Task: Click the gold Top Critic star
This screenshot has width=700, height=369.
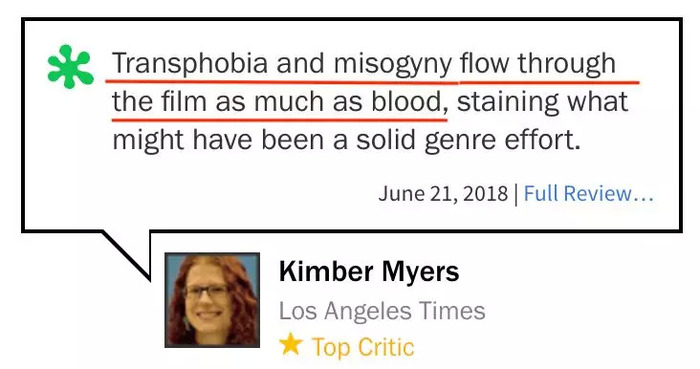Action: 291,344
